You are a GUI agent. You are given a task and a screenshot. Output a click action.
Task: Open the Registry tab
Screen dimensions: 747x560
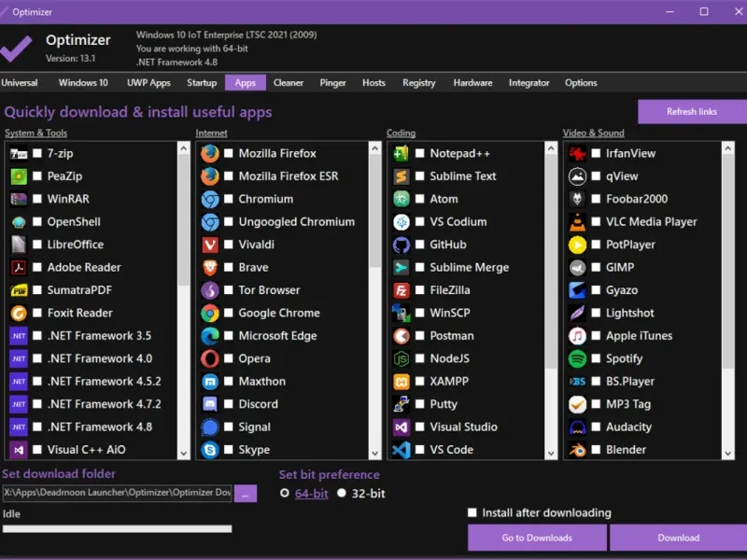pyautogui.click(x=418, y=83)
